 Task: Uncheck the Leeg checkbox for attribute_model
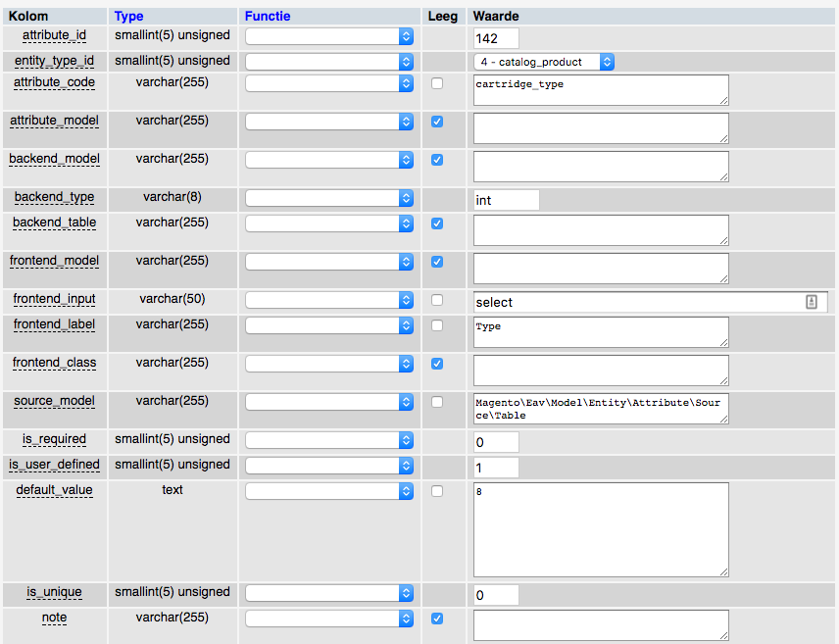coord(436,121)
